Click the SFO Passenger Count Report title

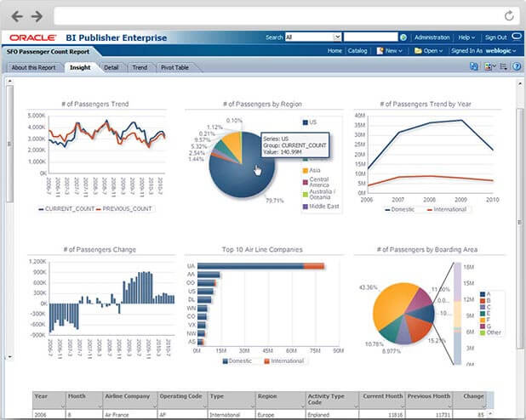tap(48, 52)
